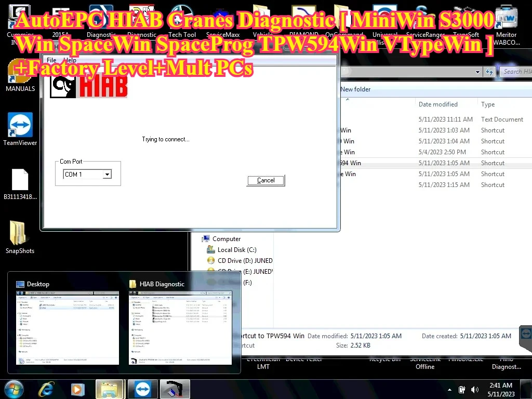The height and width of the screenshot is (399, 532).
Task: Click the Search HIAB field
Action: (x=516, y=72)
